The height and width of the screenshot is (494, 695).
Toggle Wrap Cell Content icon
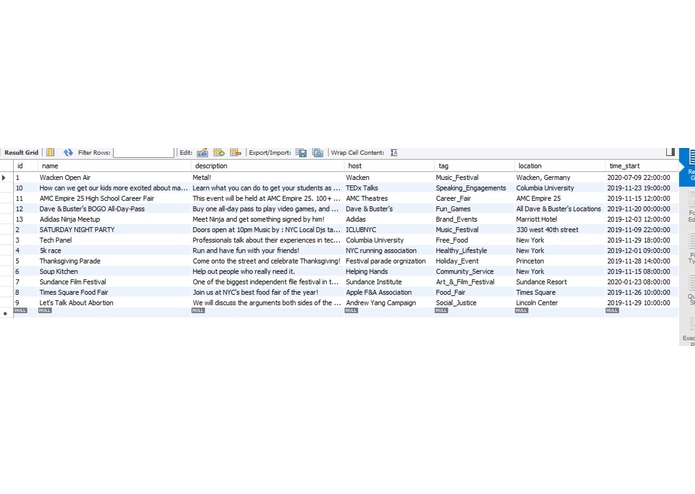394,152
